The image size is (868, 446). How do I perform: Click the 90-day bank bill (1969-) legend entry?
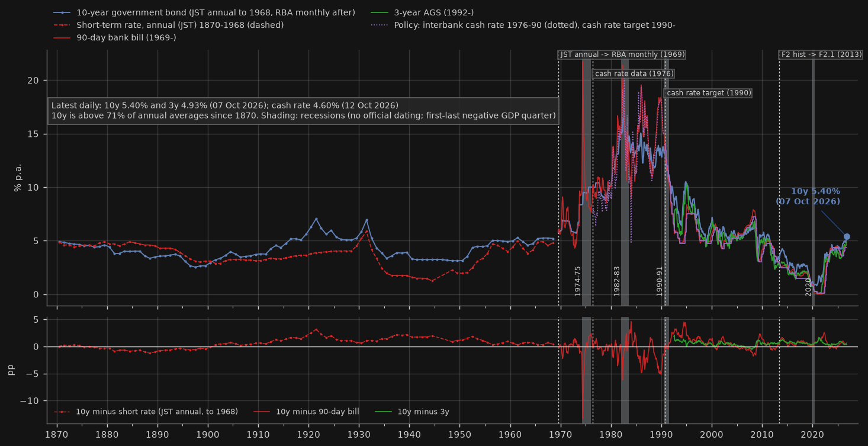(x=114, y=37)
